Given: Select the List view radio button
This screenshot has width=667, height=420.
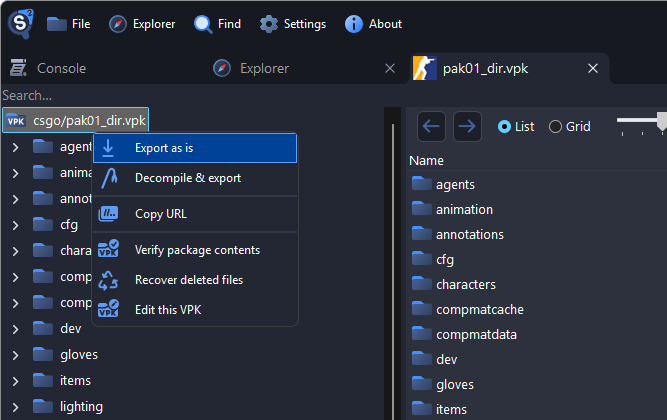Looking at the screenshot, I should [504, 126].
